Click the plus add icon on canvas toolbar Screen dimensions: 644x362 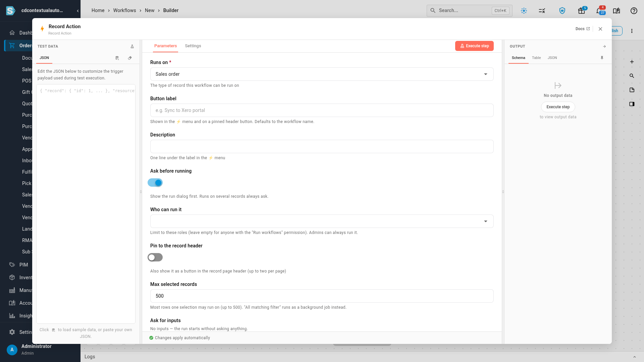(x=632, y=62)
